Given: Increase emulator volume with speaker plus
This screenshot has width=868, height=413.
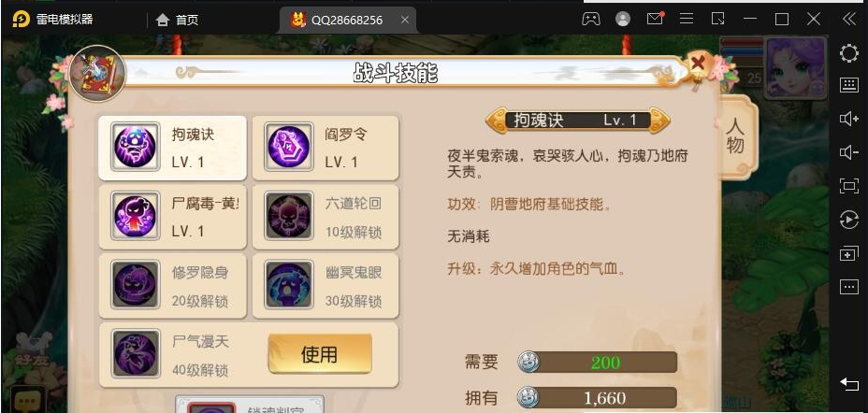Looking at the screenshot, I should 848,119.
